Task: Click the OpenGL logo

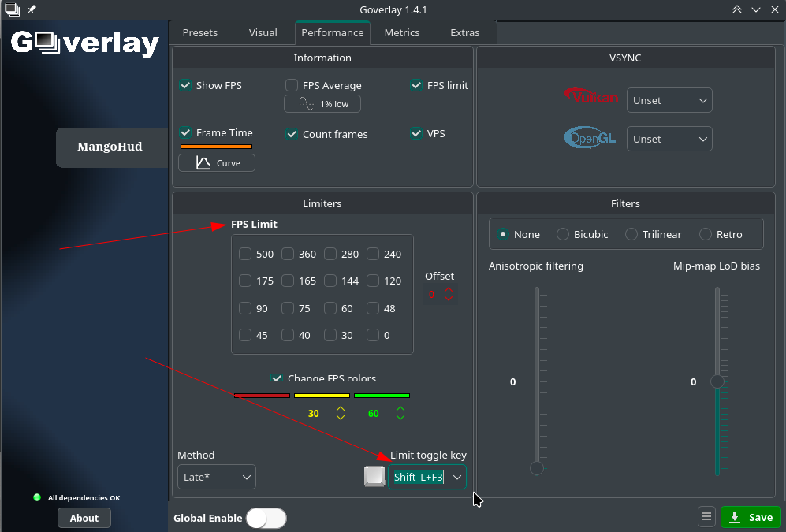Action: (x=590, y=137)
